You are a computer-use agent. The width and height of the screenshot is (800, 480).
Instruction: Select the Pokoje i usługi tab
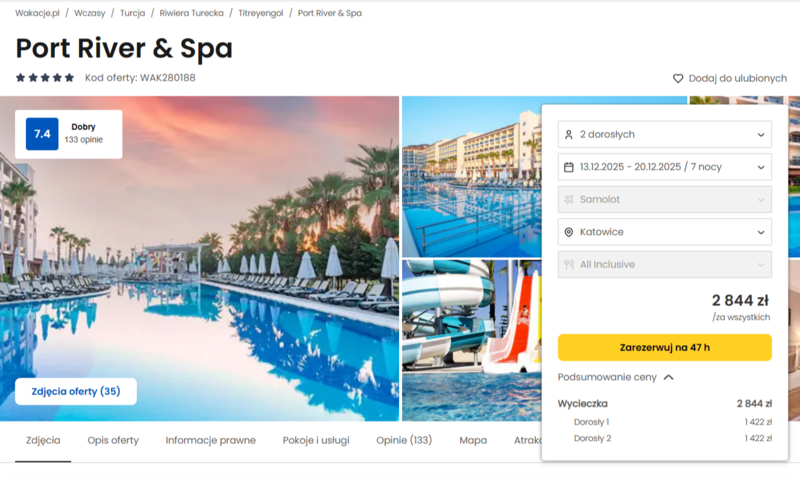pyautogui.click(x=316, y=440)
